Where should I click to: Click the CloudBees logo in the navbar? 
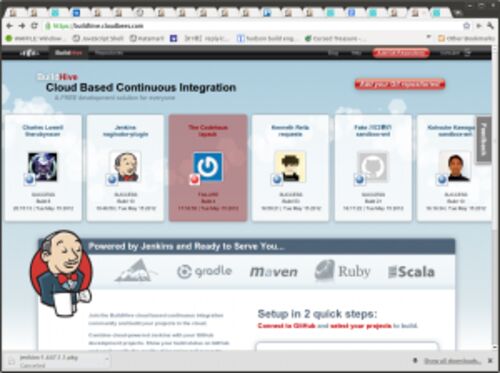pyautogui.click(x=29, y=53)
